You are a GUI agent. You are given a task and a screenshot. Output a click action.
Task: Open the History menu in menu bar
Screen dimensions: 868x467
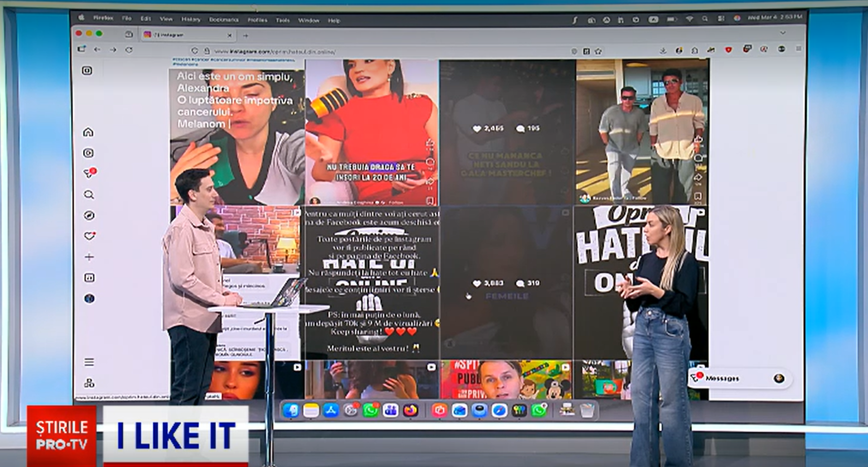coord(190,20)
